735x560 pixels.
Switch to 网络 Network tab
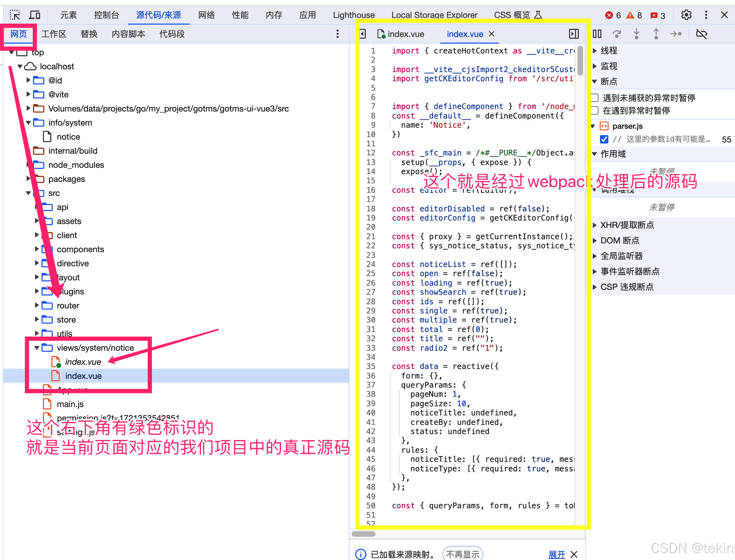pyautogui.click(x=206, y=15)
